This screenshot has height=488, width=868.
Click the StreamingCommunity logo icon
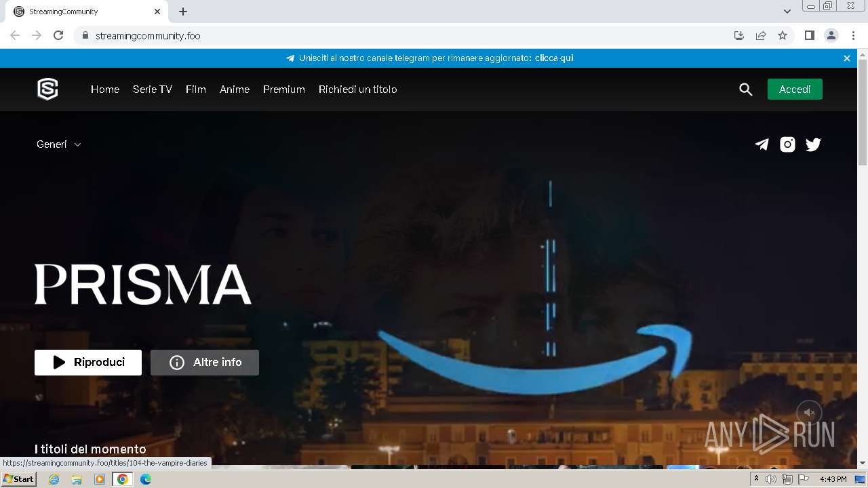tap(47, 89)
